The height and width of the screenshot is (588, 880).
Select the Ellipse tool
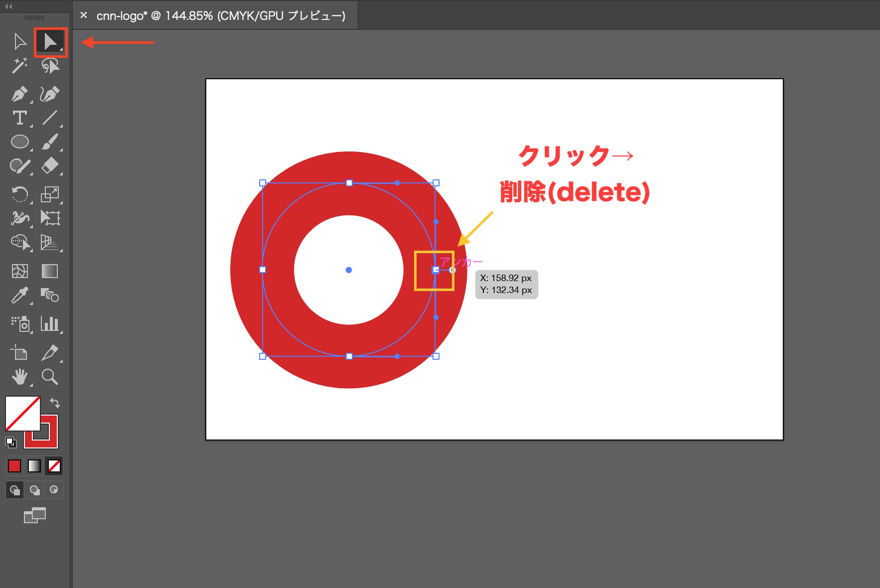pos(20,142)
